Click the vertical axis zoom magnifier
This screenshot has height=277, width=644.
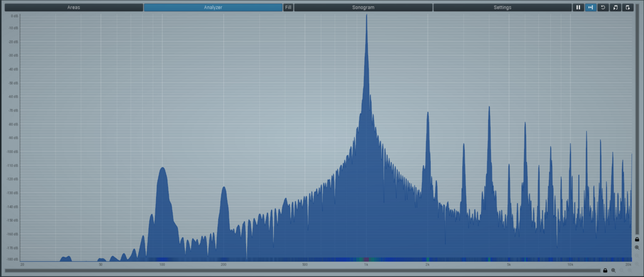pyautogui.click(x=637, y=247)
